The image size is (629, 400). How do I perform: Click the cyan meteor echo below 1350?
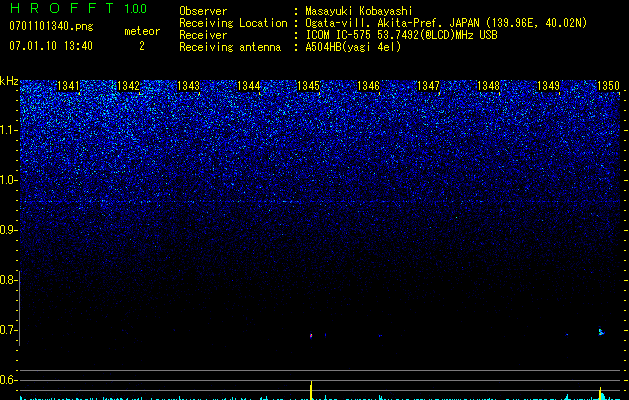(601, 332)
